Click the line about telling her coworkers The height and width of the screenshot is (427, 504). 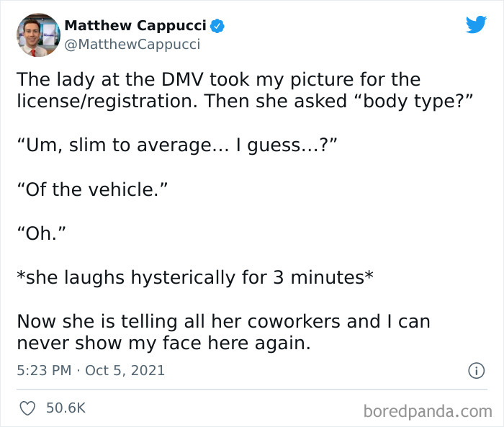pyautogui.click(x=223, y=321)
